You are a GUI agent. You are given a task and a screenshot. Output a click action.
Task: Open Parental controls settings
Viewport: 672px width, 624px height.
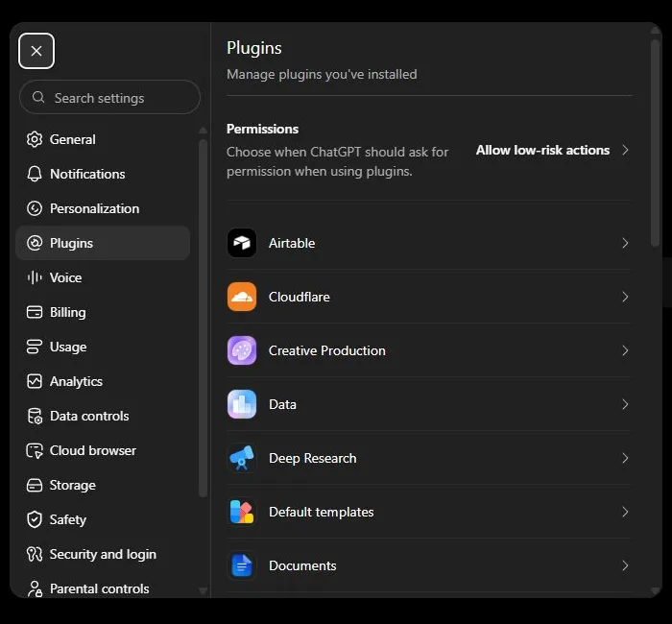103,588
